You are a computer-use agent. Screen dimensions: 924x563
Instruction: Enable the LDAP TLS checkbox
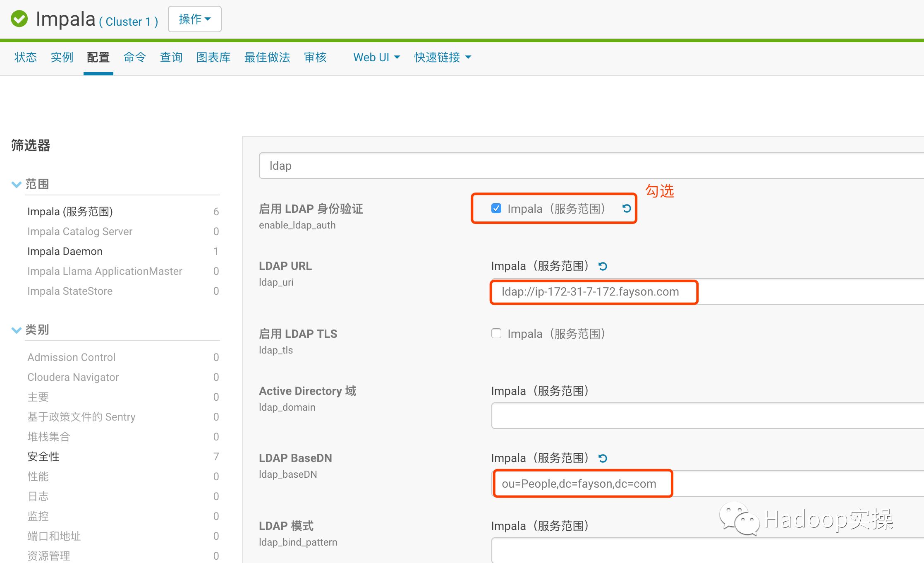pos(496,333)
